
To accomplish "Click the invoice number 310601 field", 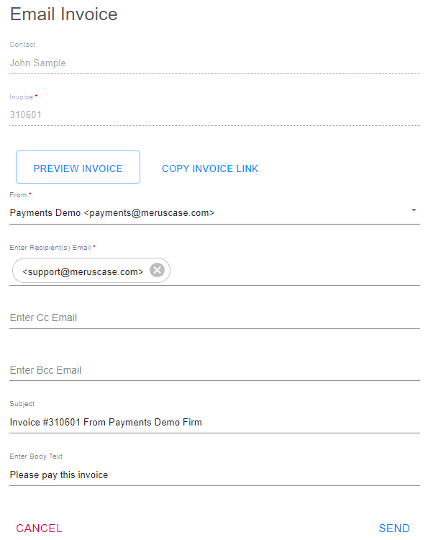I will [x=214, y=115].
